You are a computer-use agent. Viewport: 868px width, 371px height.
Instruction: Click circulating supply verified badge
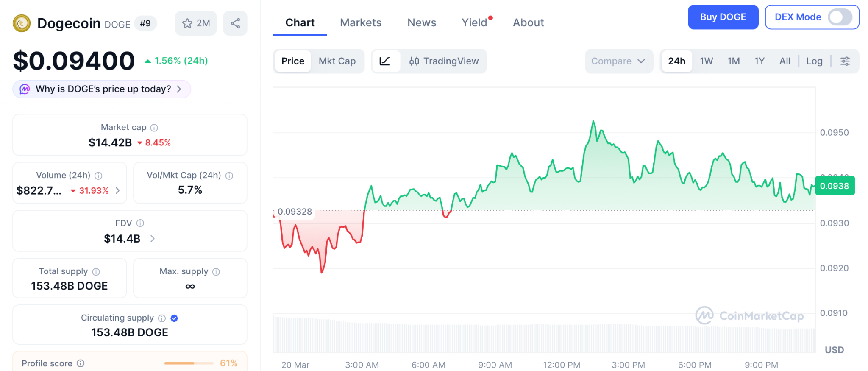[x=174, y=318]
